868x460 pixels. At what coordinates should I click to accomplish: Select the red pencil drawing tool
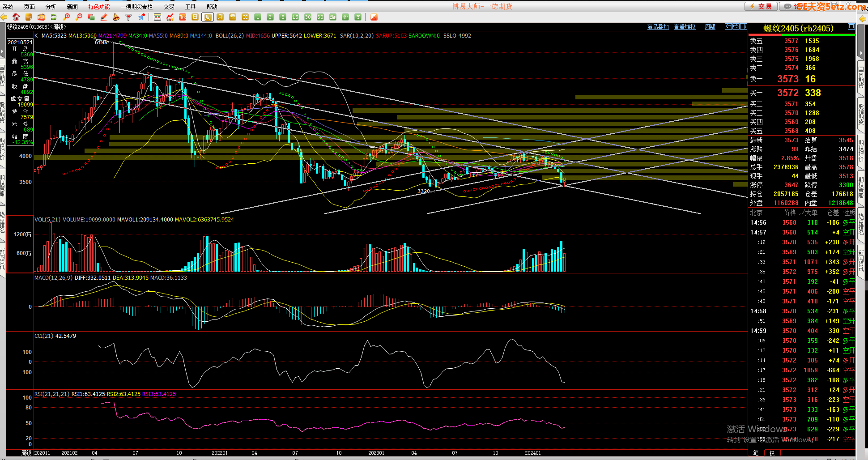click(104, 17)
